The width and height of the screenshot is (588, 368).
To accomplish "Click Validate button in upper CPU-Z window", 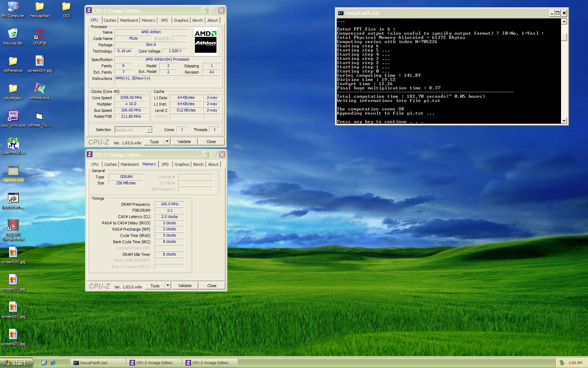I will 184,142.
